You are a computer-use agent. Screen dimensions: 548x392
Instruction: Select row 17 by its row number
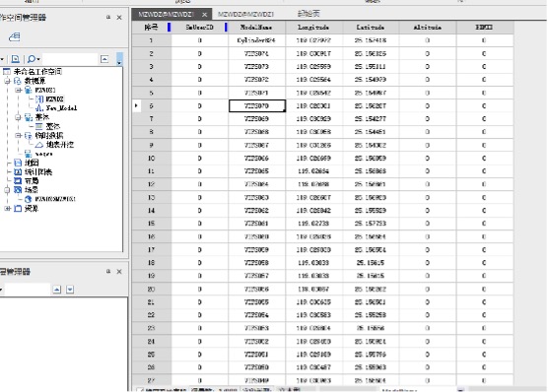coord(151,250)
